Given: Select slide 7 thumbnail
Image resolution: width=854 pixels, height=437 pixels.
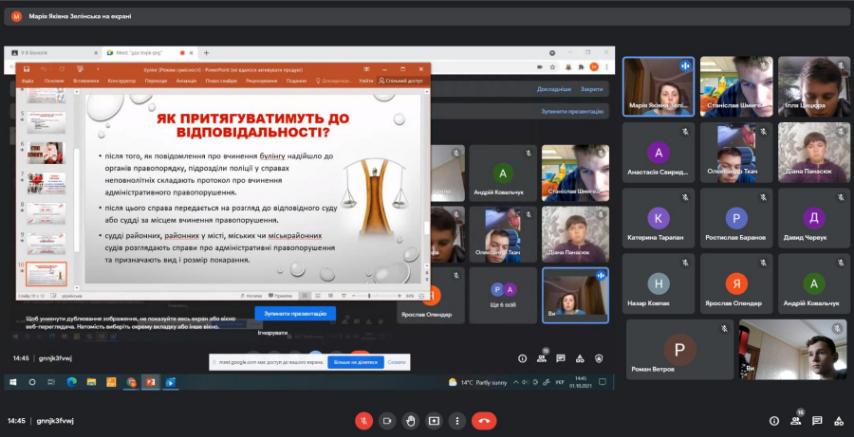Looking at the screenshot, I should (x=46, y=183).
